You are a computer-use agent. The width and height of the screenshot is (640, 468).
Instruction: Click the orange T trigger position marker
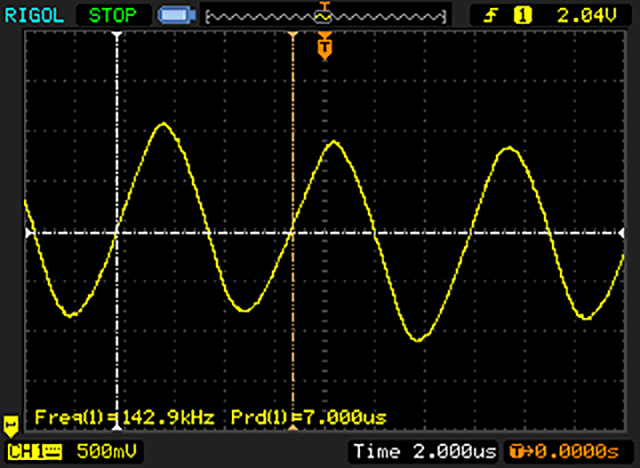pos(324,47)
